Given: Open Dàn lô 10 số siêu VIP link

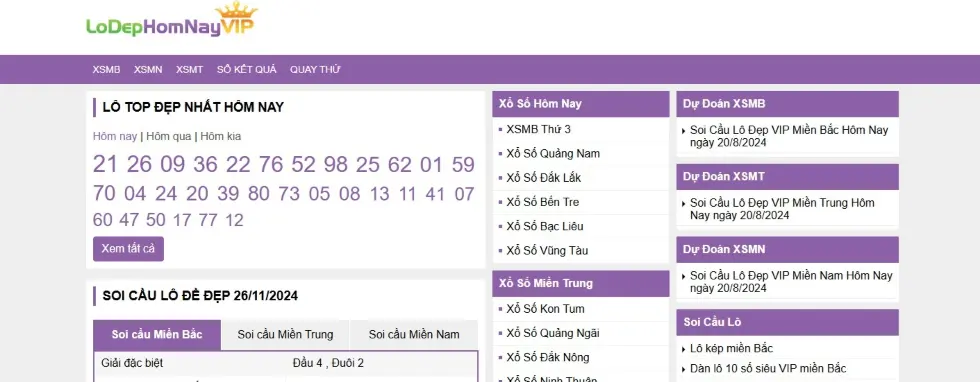Looking at the screenshot, I should 768,369.
